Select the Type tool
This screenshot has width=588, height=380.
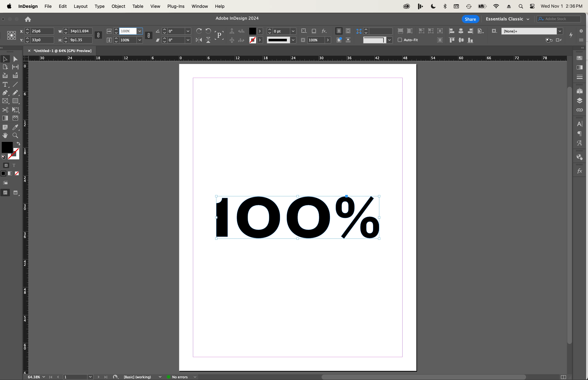[5, 84]
